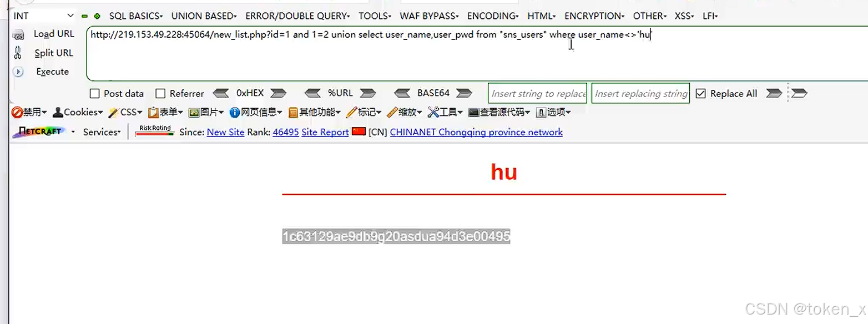The image size is (868, 324).
Task: Click the Netcraft logo
Action: pyautogui.click(x=39, y=132)
